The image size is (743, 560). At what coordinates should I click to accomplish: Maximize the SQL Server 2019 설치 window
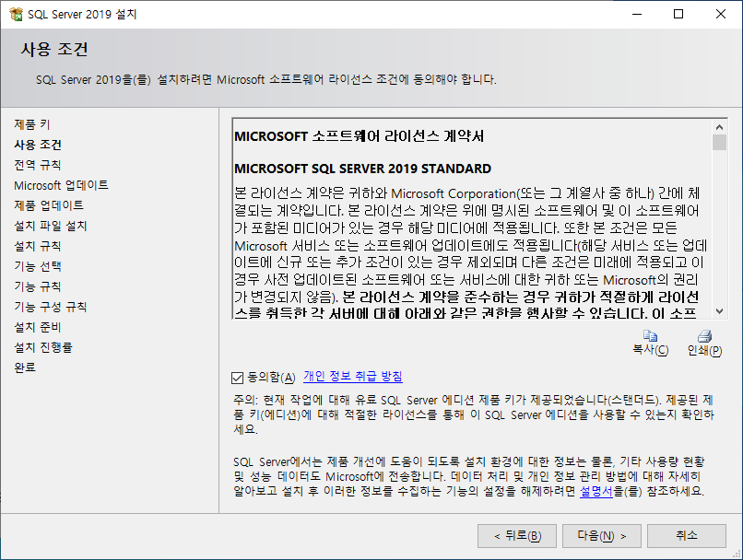tap(678, 14)
